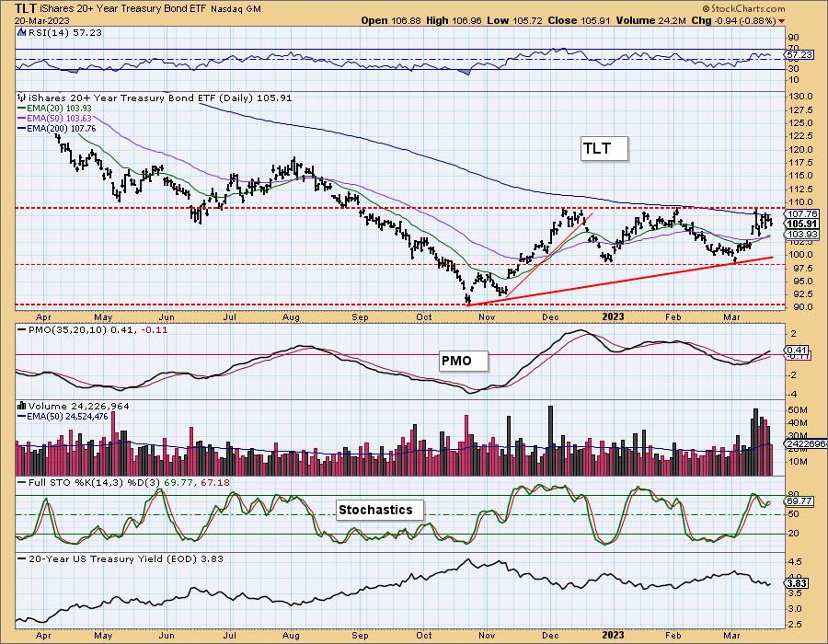
Task: Click the 57.23 RSI value tag
Action: point(799,54)
